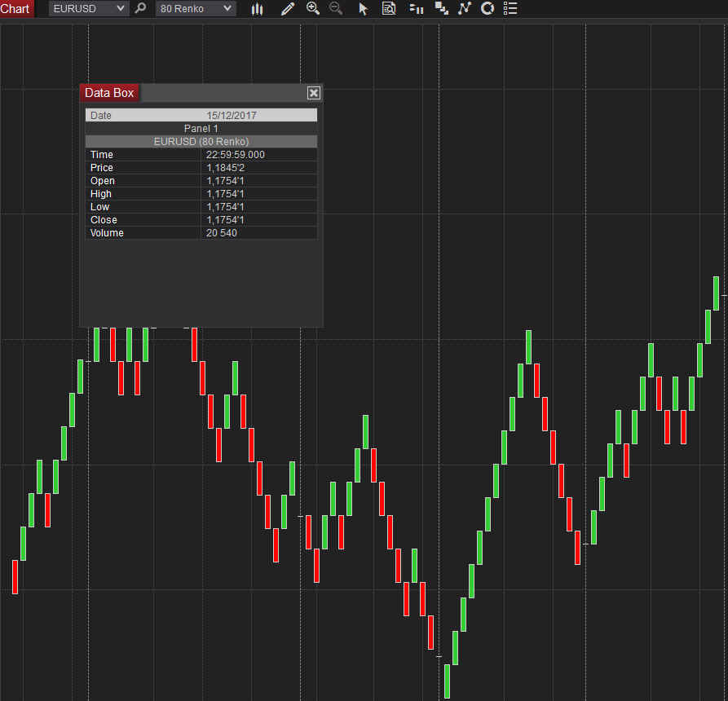Viewport: 728px width, 701px height.
Task: Open the EURUSD instrument dropdown
Action: (88, 8)
